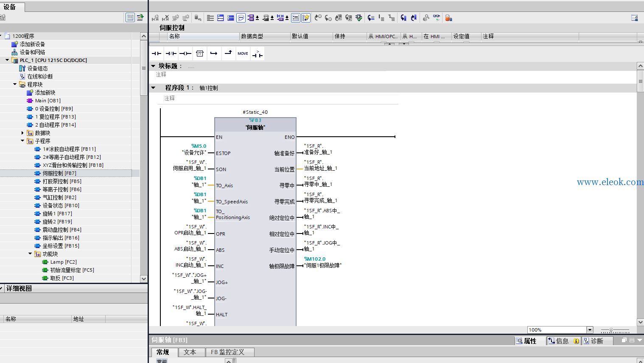Click the database lock icon in toolbar

448,18
